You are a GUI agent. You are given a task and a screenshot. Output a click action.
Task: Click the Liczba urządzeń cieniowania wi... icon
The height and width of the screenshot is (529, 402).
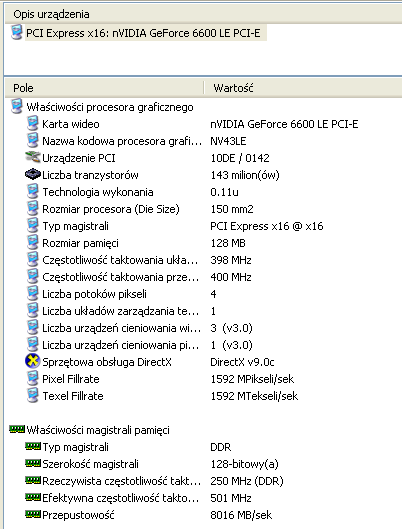coord(32,327)
